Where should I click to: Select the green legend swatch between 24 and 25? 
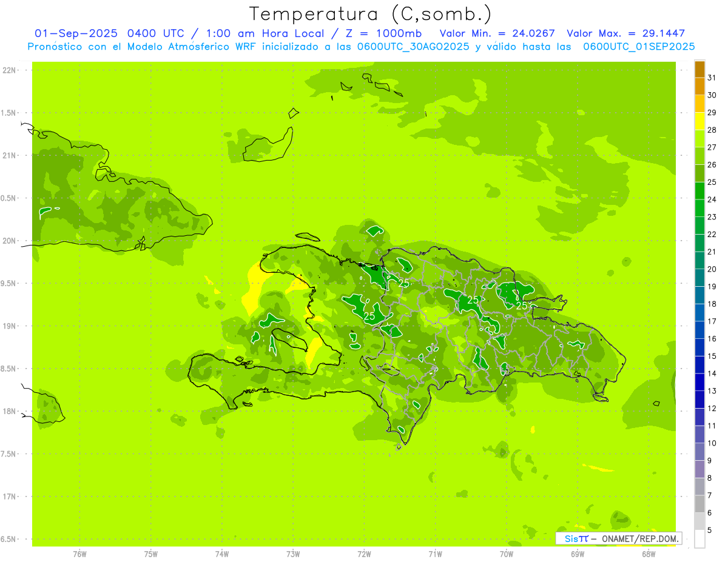click(x=699, y=191)
